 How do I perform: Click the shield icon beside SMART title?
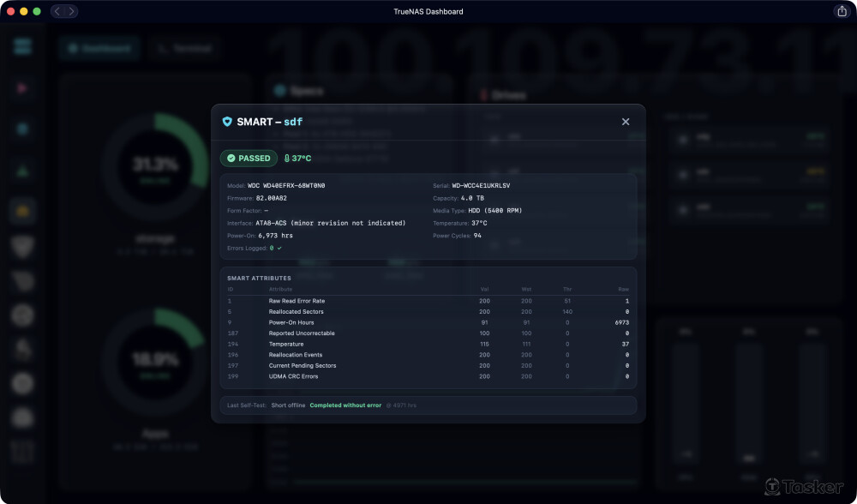[x=227, y=122]
